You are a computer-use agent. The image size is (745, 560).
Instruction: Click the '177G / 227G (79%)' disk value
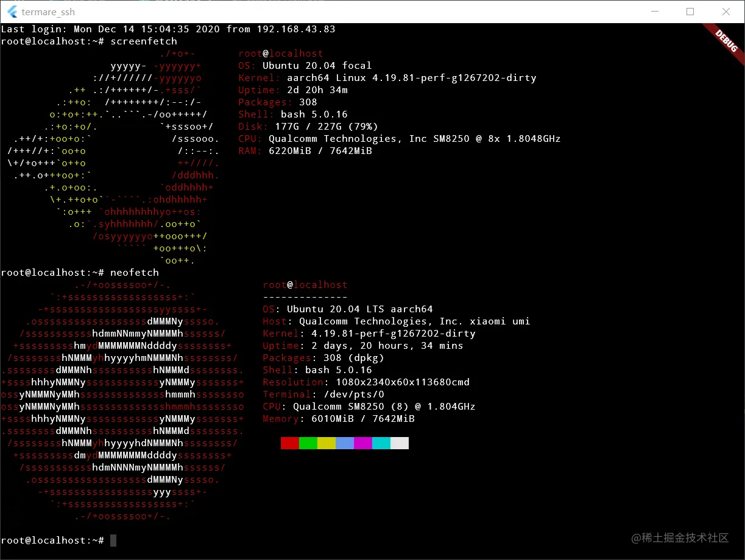(x=327, y=127)
